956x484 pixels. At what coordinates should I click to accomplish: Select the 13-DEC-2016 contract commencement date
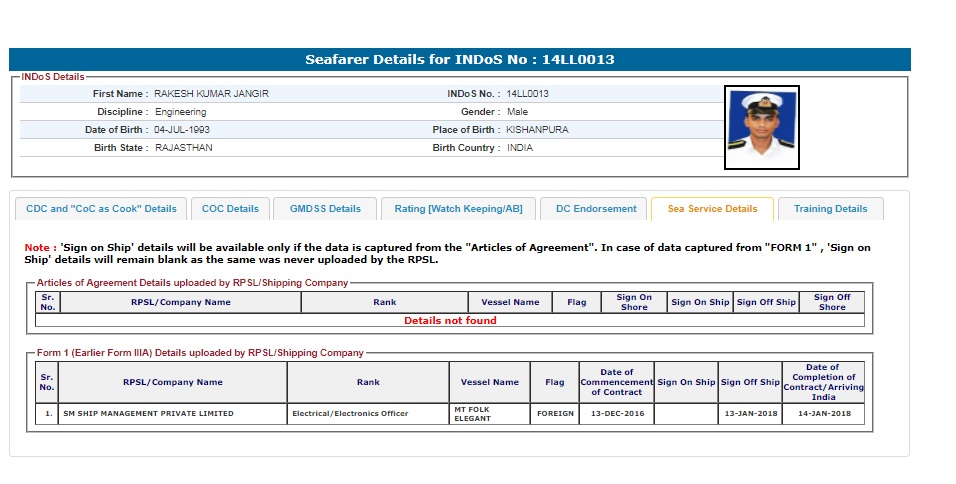[617, 413]
